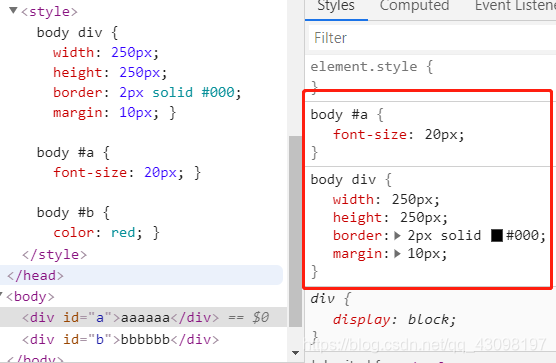The height and width of the screenshot is (363, 556).
Task: Expand the border shorthand property arrow
Action: tap(397, 236)
